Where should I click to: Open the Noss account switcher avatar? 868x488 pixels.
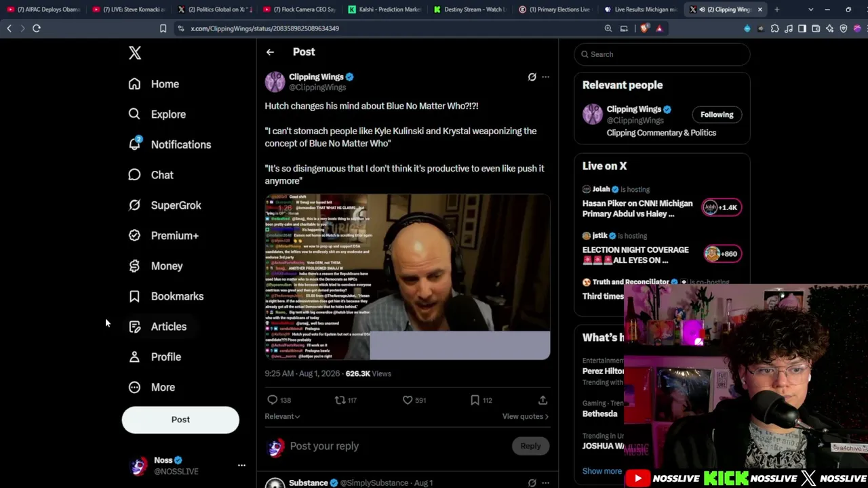pyautogui.click(x=138, y=466)
